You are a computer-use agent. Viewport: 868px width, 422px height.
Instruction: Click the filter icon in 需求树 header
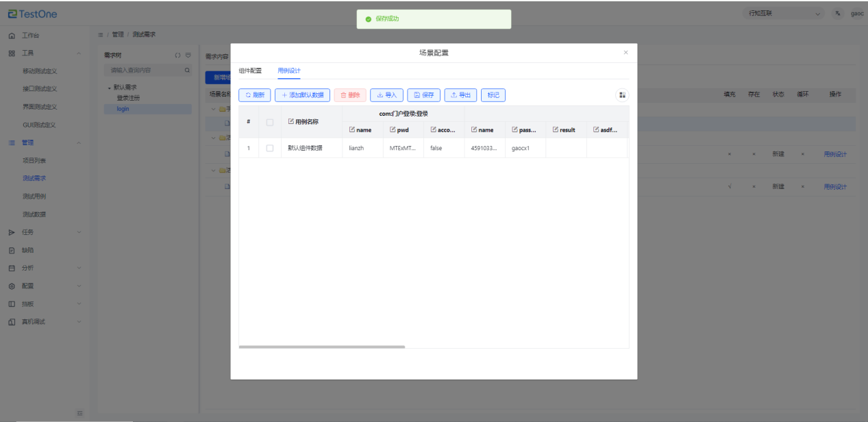[188, 55]
